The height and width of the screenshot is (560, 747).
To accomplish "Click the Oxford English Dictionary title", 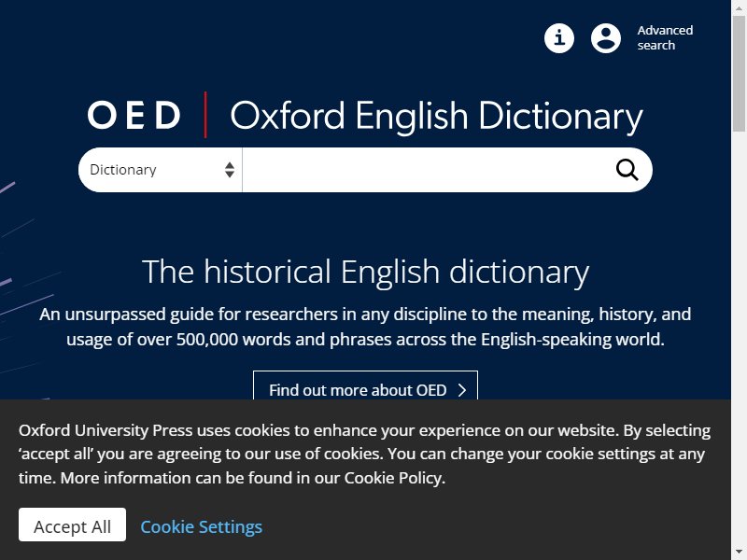I will coord(436,116).
